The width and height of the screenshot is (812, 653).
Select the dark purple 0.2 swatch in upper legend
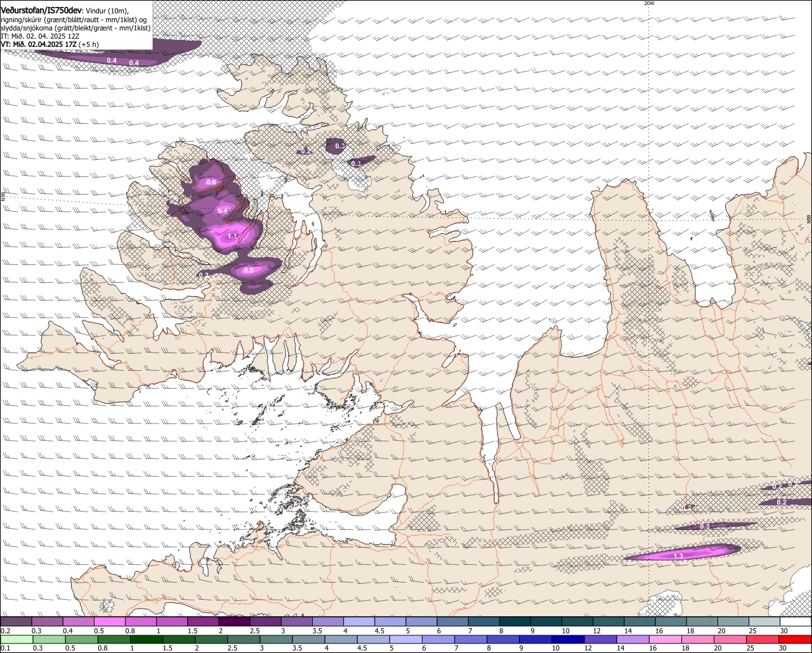pyautogui.click(x=16, y=622)
